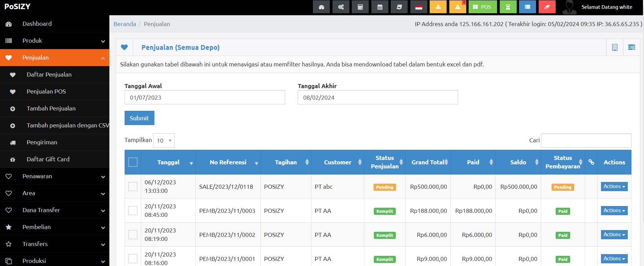Click the blue Submit button
The image size is (644, 266).
coord(139,118)
